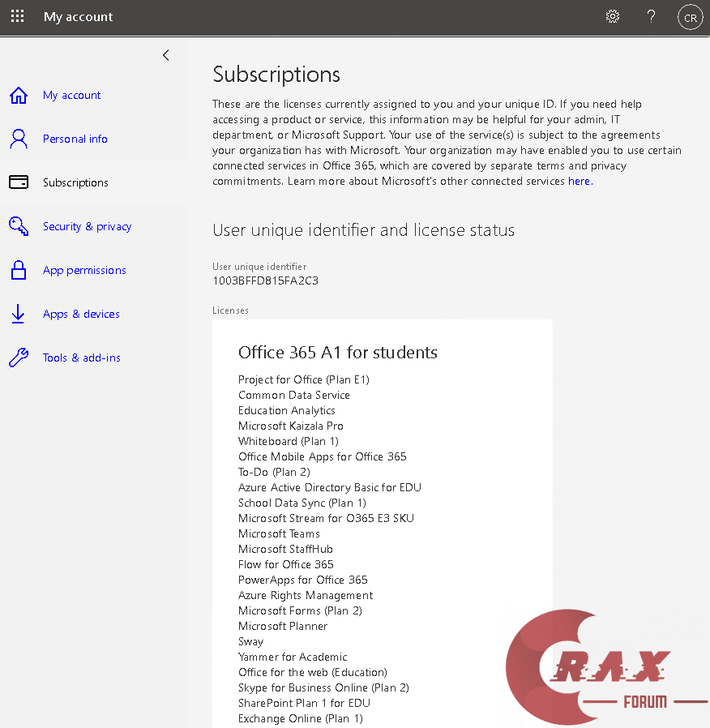This screenshot has width=710, height=728.
Task: Click the home icon beside My account
Action: (x=19, y=95)
